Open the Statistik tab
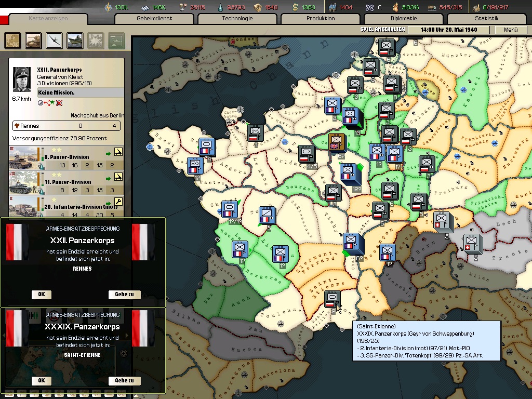Screen dimensions: 532x399 click(x=486, y=18)
